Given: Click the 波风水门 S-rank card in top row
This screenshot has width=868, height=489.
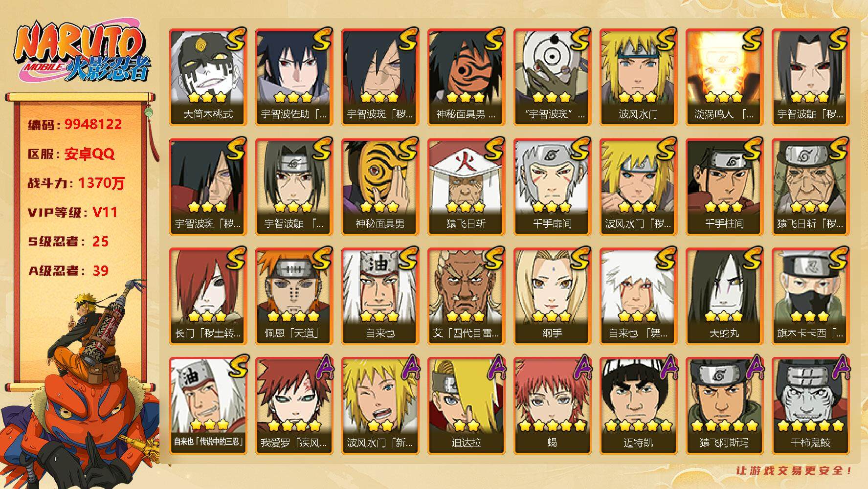Looking at the screenshot, I should 638,77.
